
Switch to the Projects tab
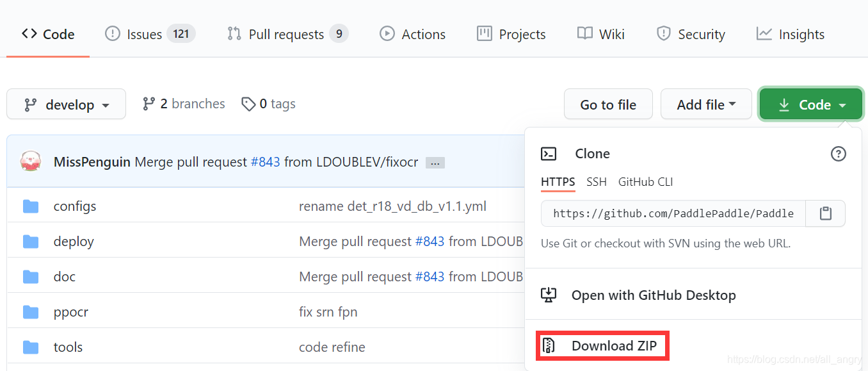pyautogui.click(x=511, y=34)
